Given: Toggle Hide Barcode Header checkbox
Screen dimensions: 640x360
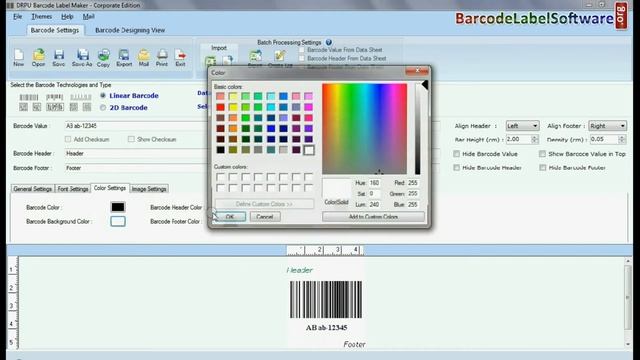Looking at the screenshot, I should 457,168.
